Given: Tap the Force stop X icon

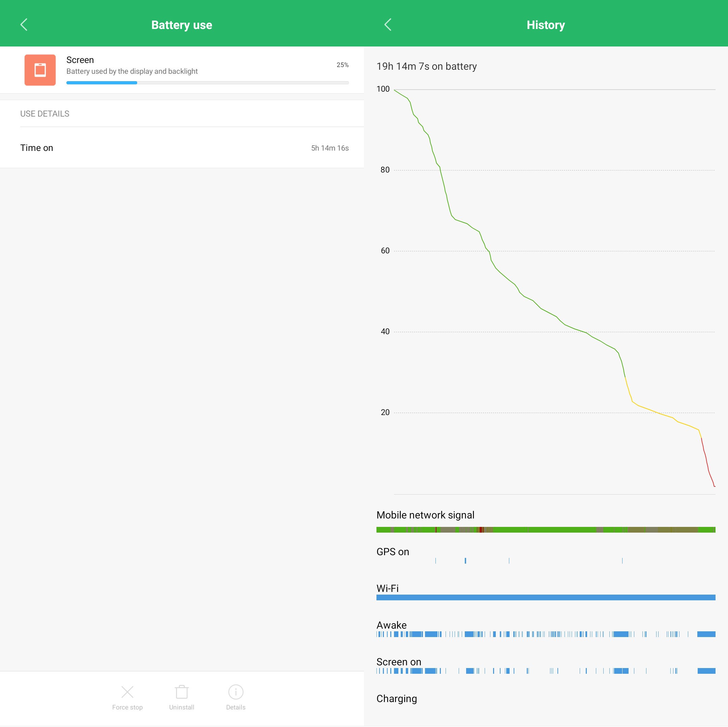Looking at the screenshot, I should click(127, 692).
